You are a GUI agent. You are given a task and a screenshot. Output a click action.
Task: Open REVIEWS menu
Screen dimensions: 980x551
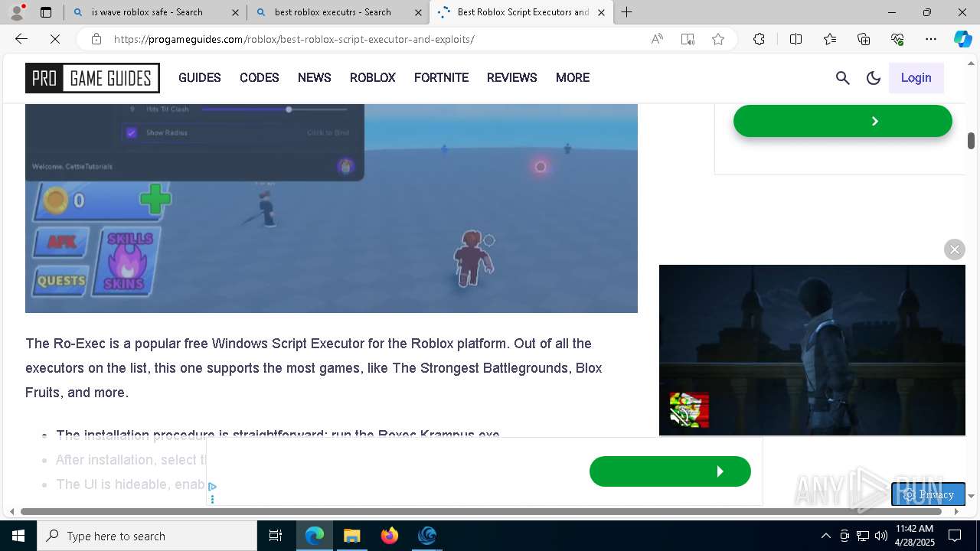click(x=512, y=77)
